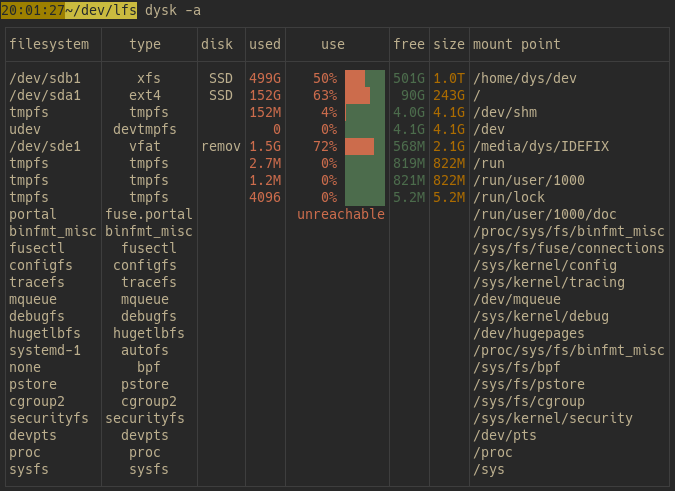
Task: Click the "disk" column header
Action: pos(217,44)
